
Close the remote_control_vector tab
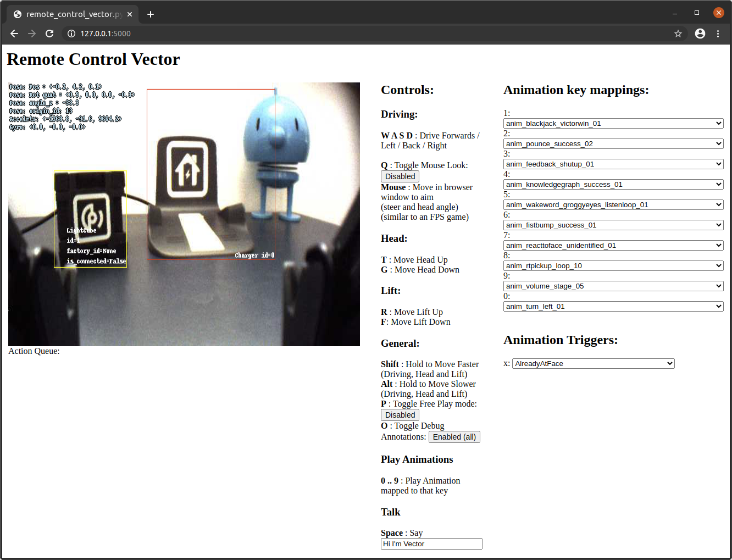click(130, 14)
